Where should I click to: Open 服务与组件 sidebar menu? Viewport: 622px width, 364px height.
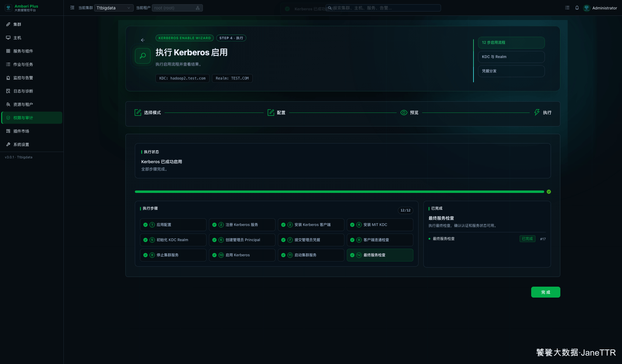(32, 51)
